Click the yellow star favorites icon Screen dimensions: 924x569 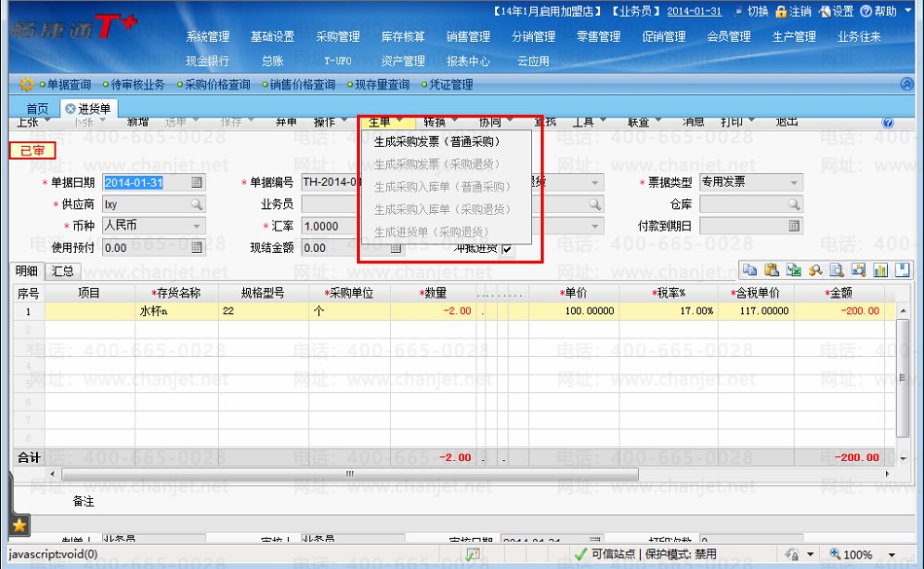(18, 525)
